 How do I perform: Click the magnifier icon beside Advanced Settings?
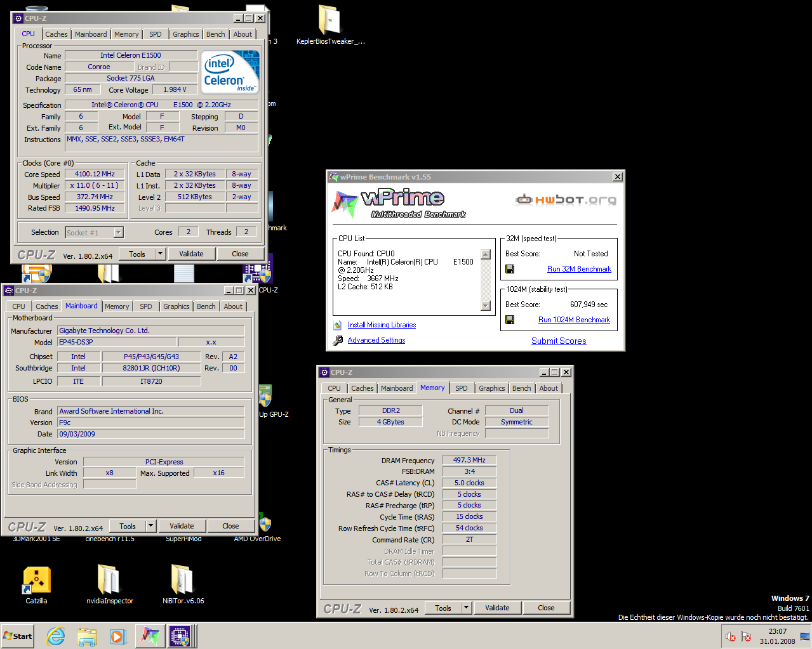pyautogui.click(x=338, y=341)
